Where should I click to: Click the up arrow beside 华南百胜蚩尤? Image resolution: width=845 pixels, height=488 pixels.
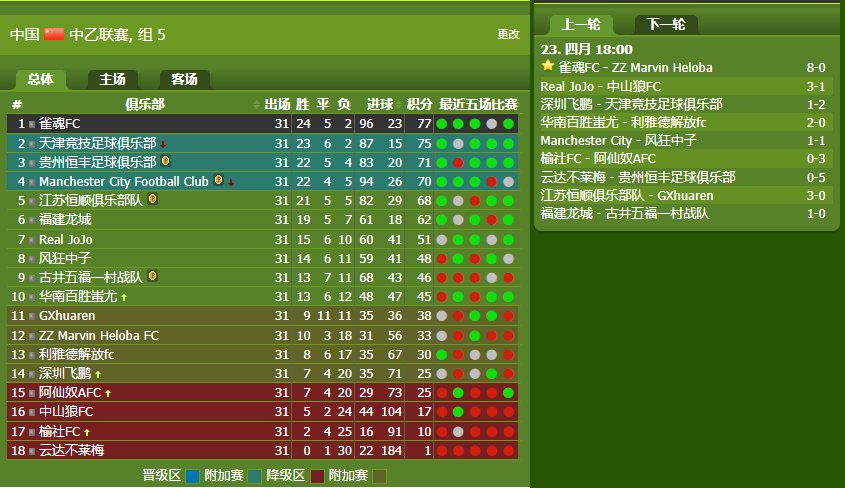coord(124,297)
